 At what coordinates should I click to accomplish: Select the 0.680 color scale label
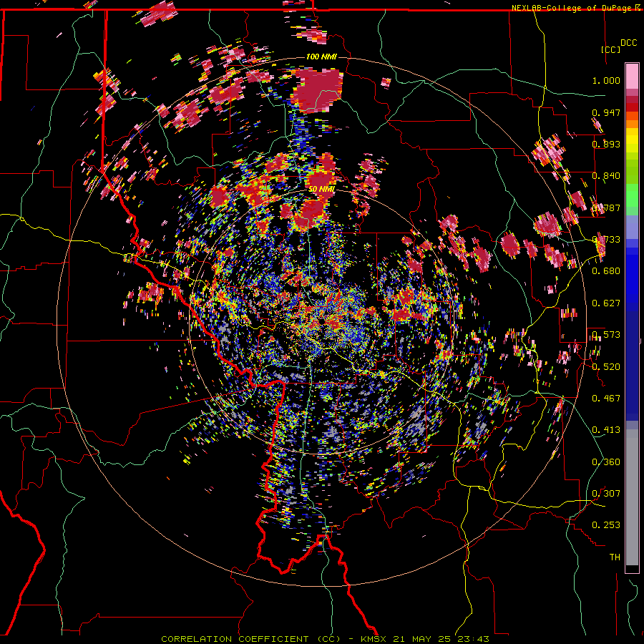pyautogui.click(x=606, y=271)
